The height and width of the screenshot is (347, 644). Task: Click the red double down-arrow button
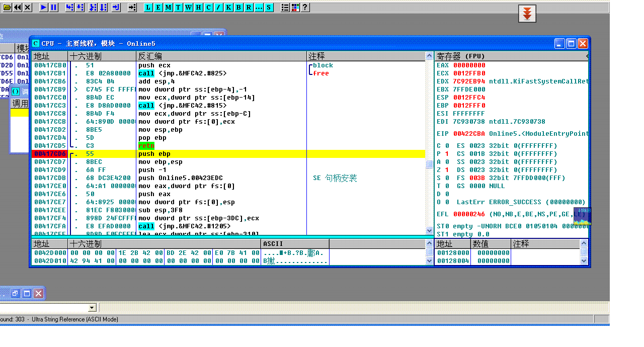pos(527,14)
